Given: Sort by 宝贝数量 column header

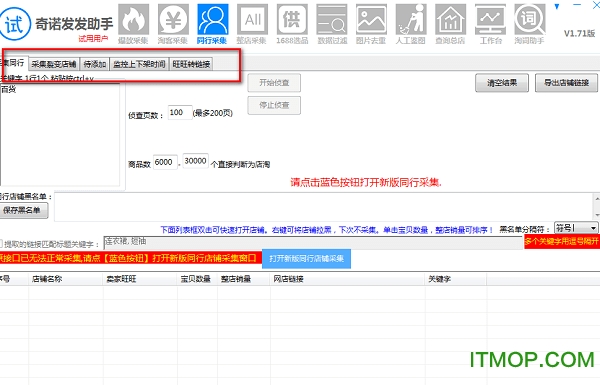Looking at the screenshot, I should (x=197, y=279).
